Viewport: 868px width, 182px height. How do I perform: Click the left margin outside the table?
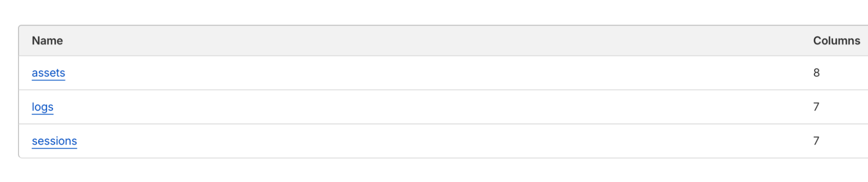tap(9, 91)
